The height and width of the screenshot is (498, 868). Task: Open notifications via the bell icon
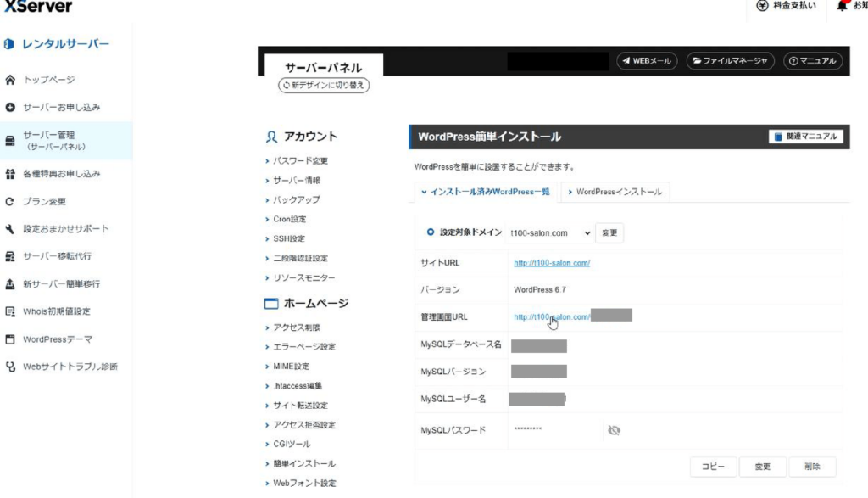click(x=843, y=6)
